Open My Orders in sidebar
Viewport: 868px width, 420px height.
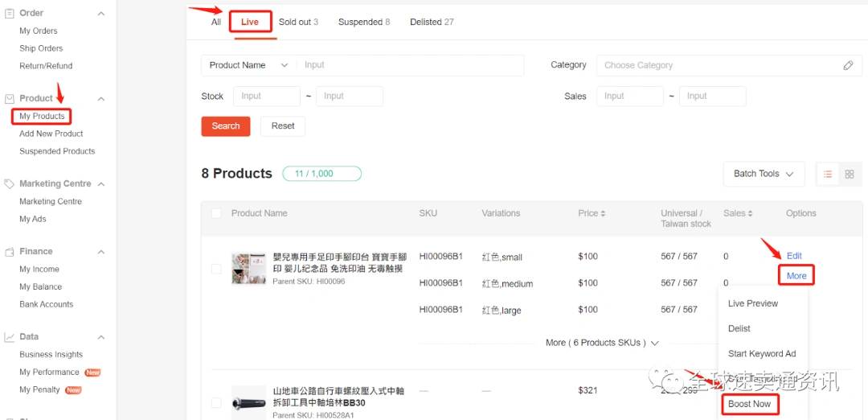(x=39, y=31)
